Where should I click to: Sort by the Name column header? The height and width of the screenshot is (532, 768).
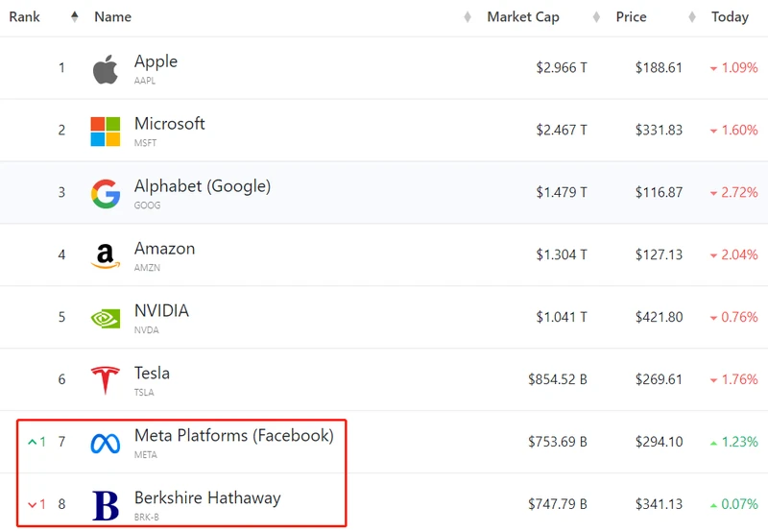click(112, 16)
